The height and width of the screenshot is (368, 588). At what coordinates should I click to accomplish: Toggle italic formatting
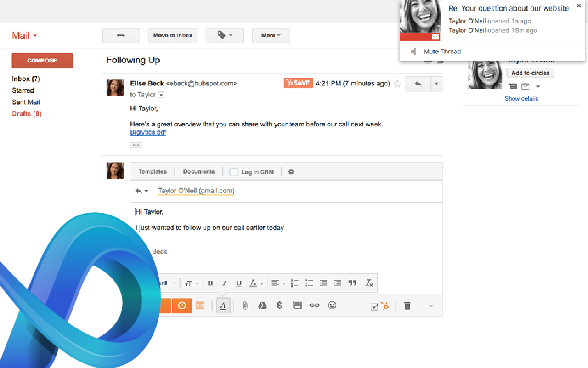tap(225, 283)
